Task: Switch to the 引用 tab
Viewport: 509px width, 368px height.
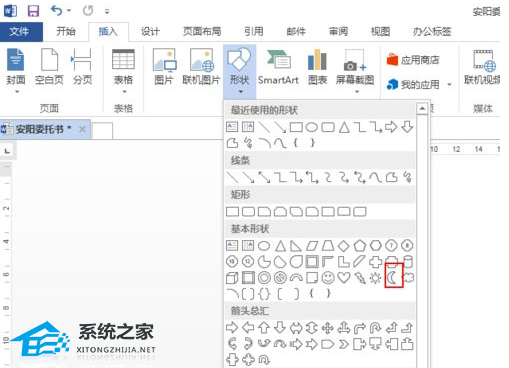Action: pyautogui.click(x=254, y=32)
